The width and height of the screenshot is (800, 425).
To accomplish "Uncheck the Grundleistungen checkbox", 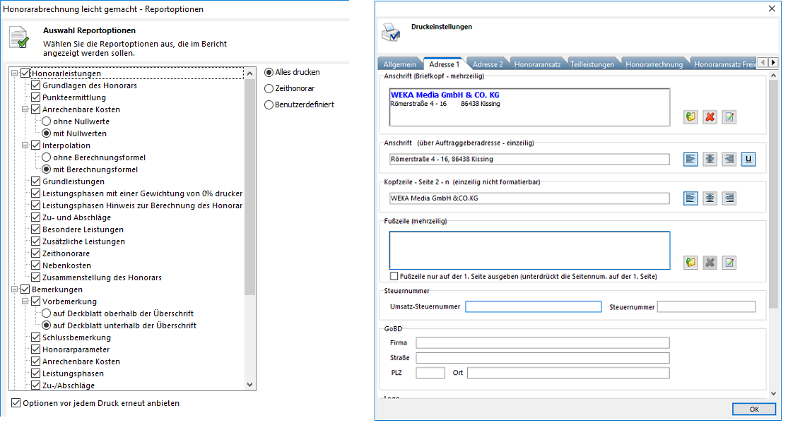I will coord(35,181).
